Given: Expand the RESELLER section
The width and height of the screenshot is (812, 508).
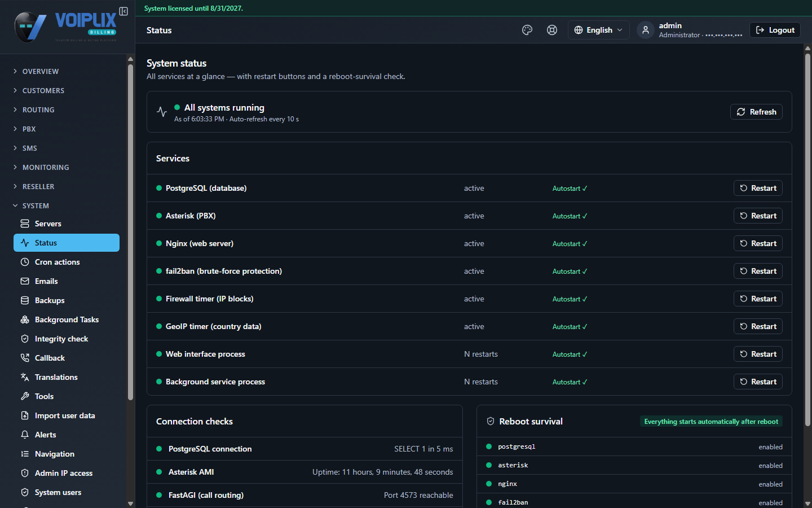Looking at the screenshot, I should point(63,186).
